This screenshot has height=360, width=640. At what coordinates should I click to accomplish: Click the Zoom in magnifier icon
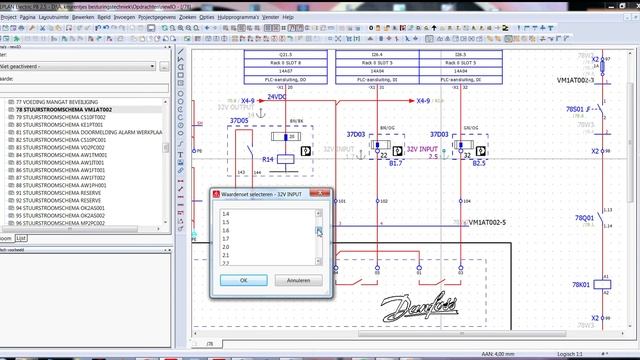point(180,28)
